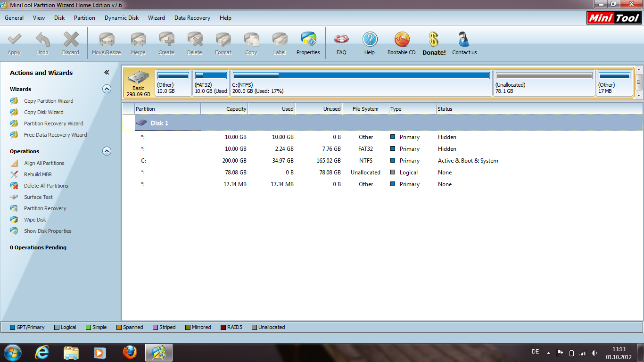644x362 pixels.
Task: Select the FAT32 partition row
Action: 382,149
